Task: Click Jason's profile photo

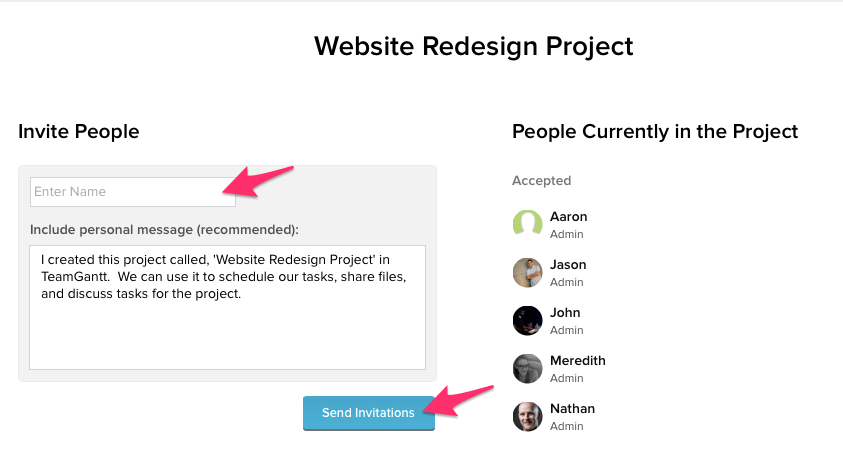Action: (x=527, y=273)
